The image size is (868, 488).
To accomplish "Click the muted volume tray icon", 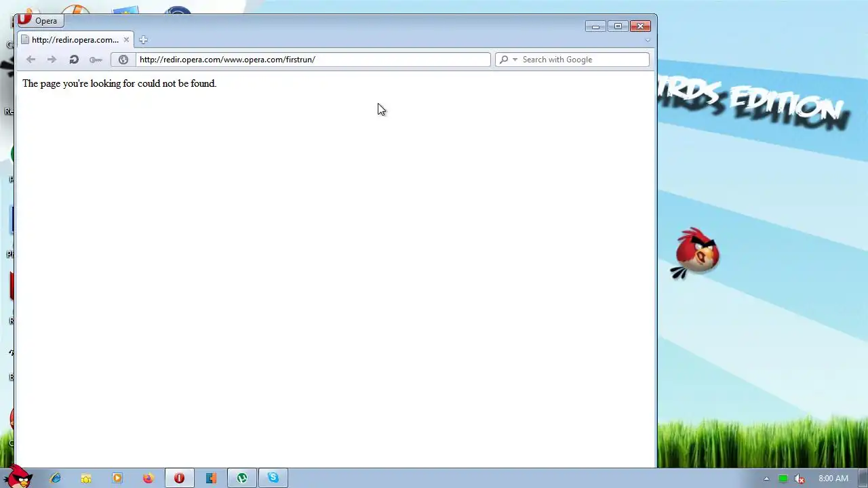I will pyautogui.click(x=799, y=479).
